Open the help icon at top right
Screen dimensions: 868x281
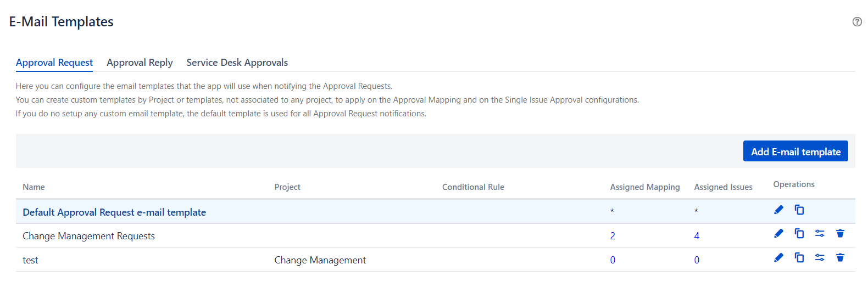point(856,22)
